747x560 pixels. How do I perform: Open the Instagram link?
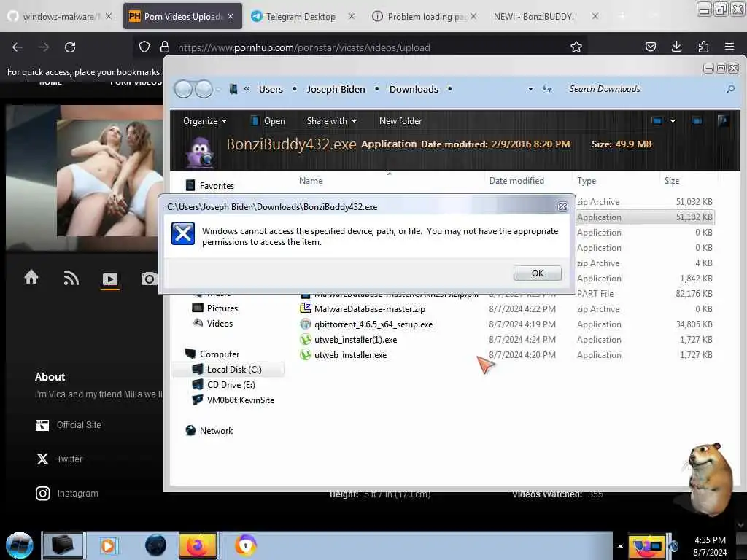click(x=77, y=494)
